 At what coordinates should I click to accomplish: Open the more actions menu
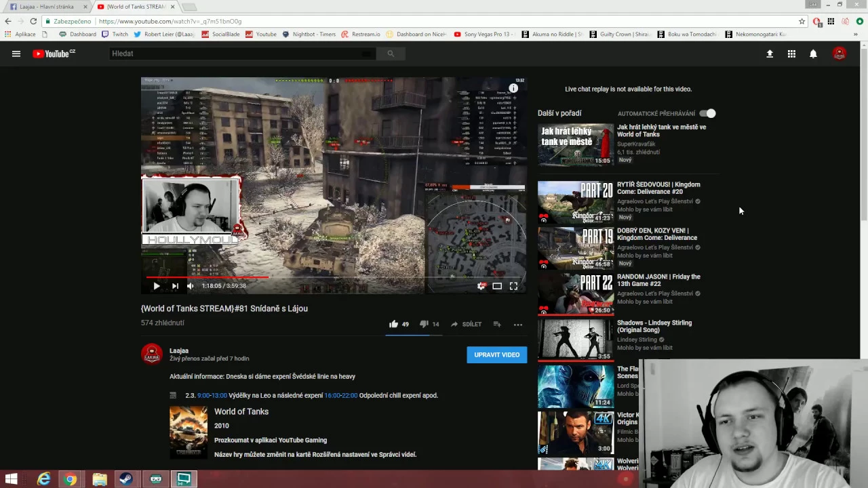518,324
